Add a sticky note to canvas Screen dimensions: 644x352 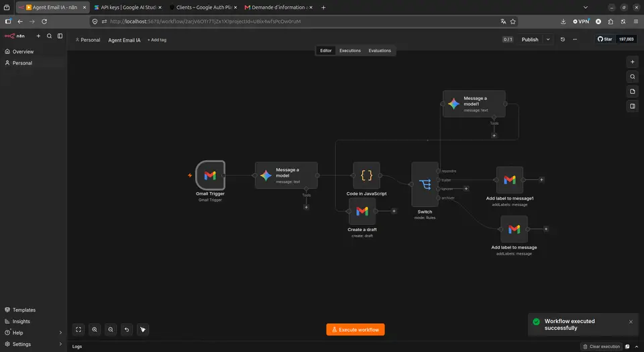coord(633,91)
